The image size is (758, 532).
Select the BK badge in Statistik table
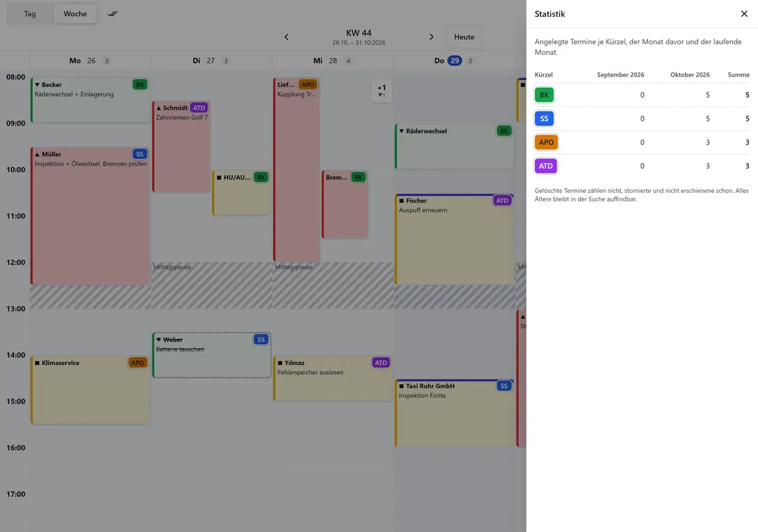pos(545,95)
